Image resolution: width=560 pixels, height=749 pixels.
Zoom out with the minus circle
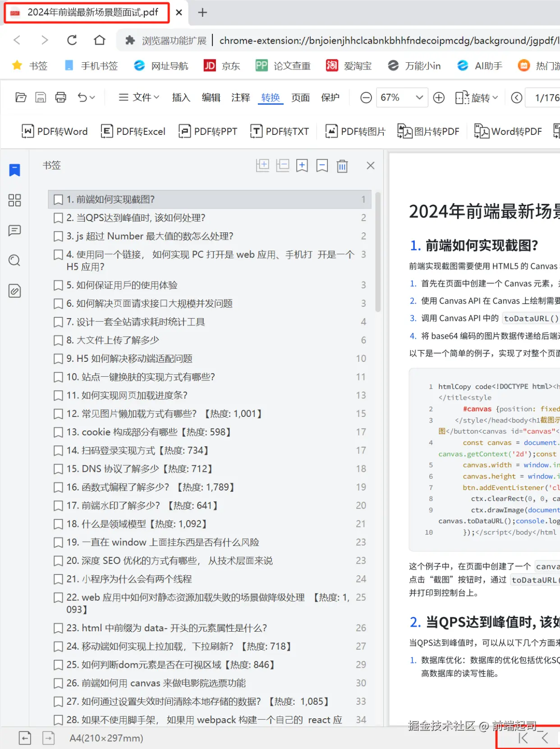(366, 97)
